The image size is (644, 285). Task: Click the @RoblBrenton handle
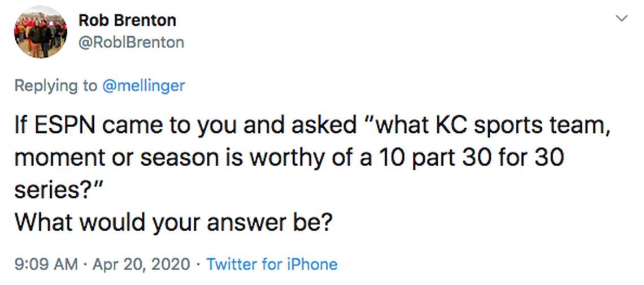(x=130, y=42)
